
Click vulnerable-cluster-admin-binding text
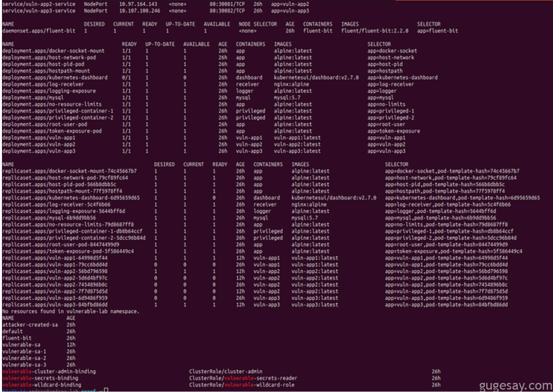pyautogui.click(x=49, y=372)
